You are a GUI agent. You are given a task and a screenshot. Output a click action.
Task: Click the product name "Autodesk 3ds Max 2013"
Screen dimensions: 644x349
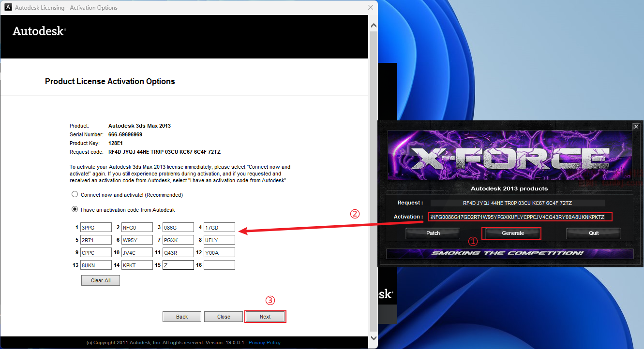click(x=139, y=126)
